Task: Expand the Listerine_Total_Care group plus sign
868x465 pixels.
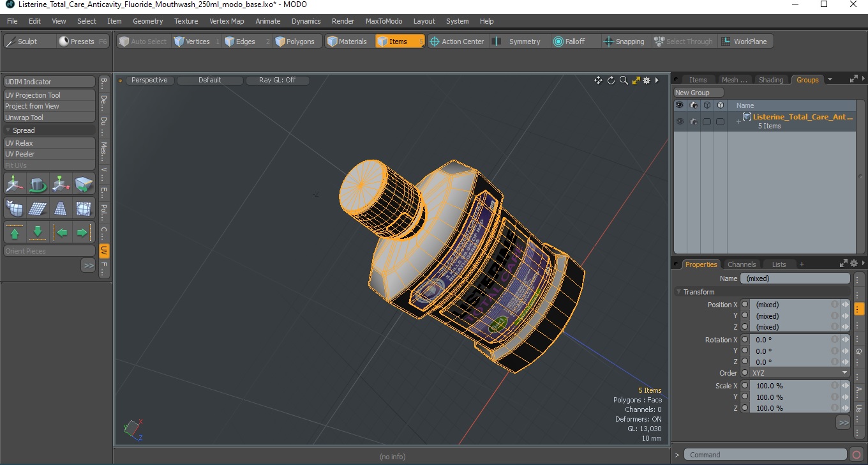Action: click(x=738, y=121)
